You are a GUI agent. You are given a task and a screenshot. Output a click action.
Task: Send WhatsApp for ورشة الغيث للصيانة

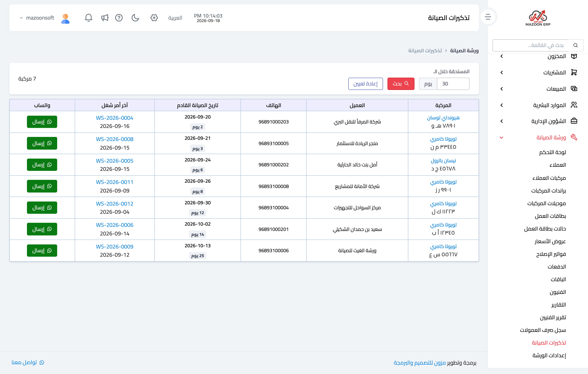point(42,251)
